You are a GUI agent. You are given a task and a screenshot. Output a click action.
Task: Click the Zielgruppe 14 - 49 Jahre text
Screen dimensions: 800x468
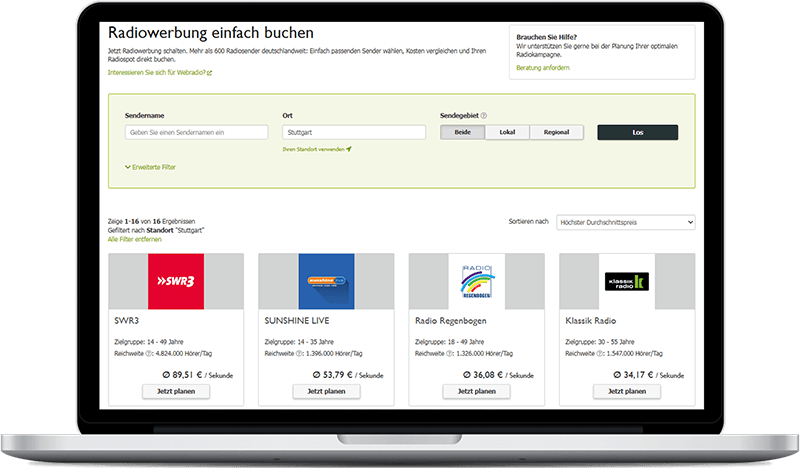pos(149,342)
